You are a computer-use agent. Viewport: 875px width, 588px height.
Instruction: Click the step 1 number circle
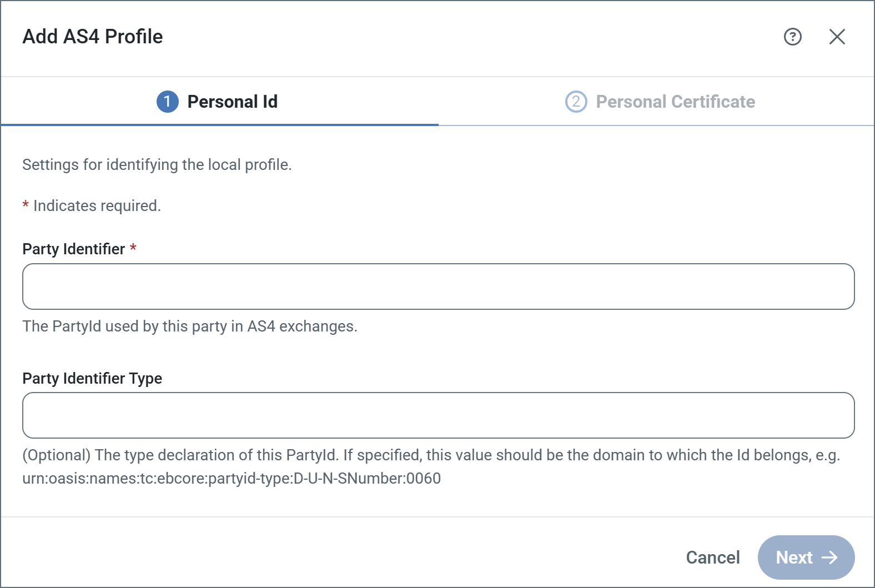pos(168,102)
